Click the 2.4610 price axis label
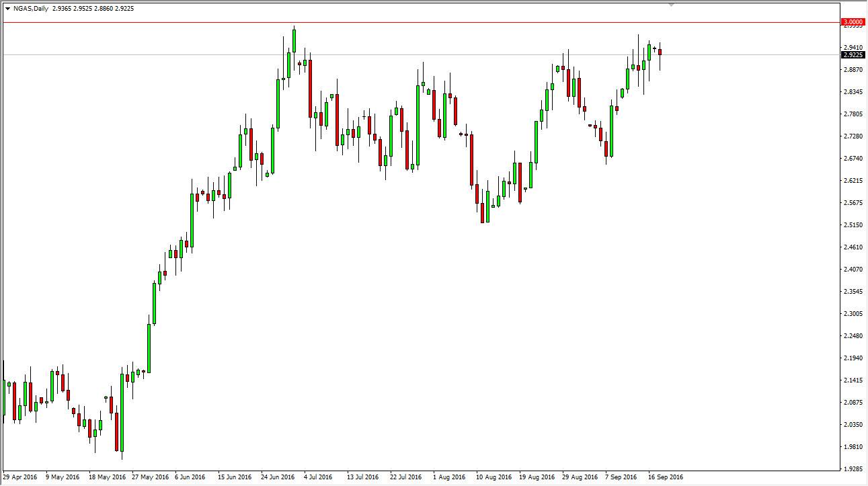 (853, 247)
